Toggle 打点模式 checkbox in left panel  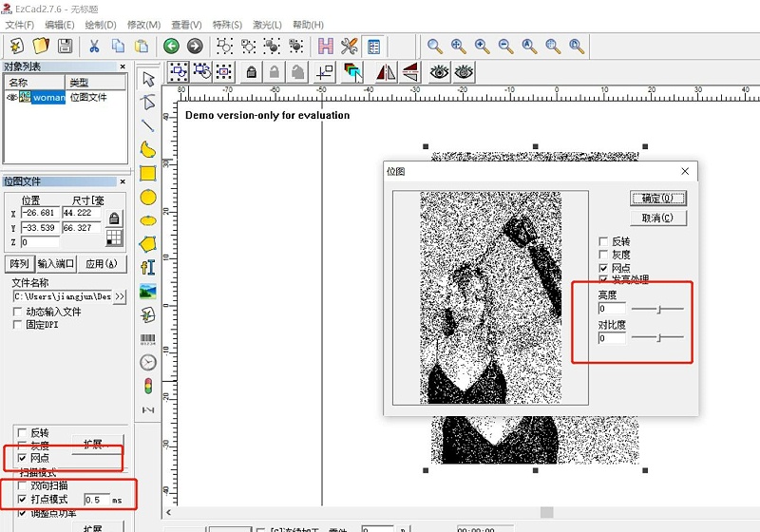23,499
